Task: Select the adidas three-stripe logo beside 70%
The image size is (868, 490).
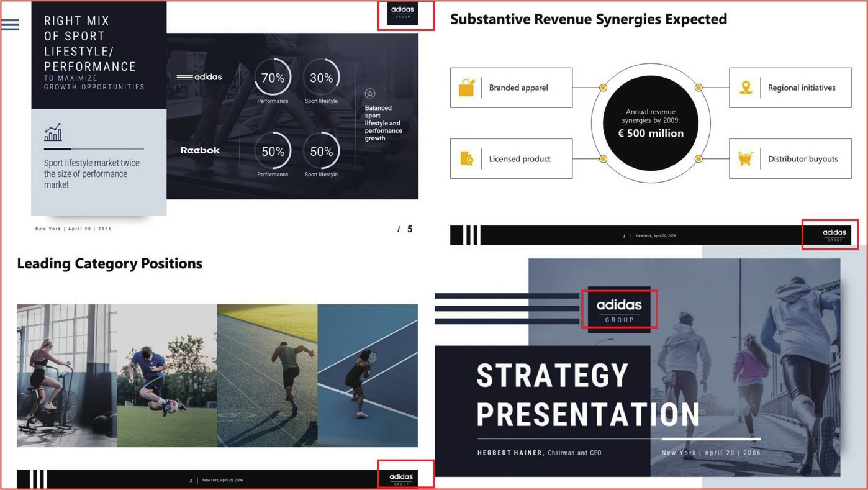Action: [x=199, y=77]
